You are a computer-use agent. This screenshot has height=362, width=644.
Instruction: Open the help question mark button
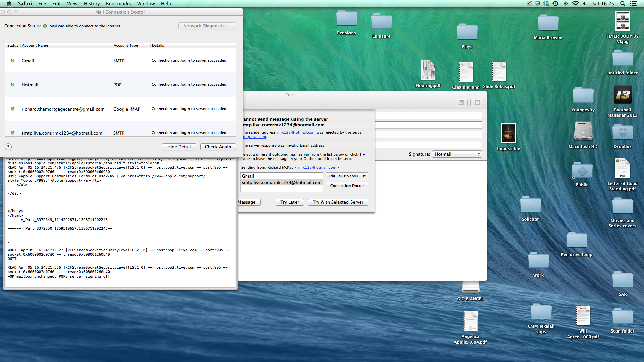coord(8,147)
